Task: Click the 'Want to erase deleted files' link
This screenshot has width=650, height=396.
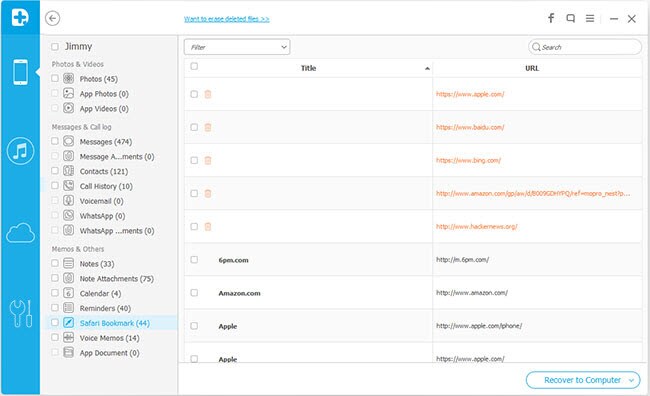Action: (x=227, y=19)
